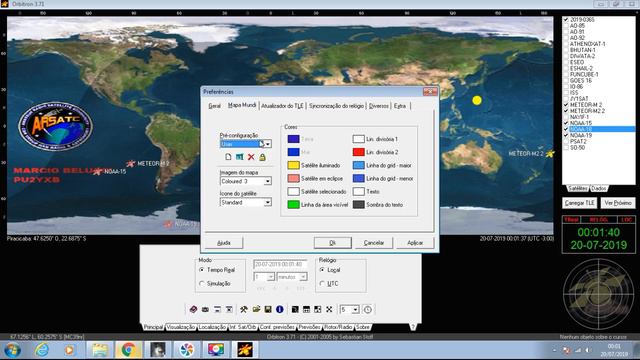The height and width of the screenshot is (360, 640).
Task: Uncheck the NOAA-19 satellite checkbox
Action: coord(566,135)
